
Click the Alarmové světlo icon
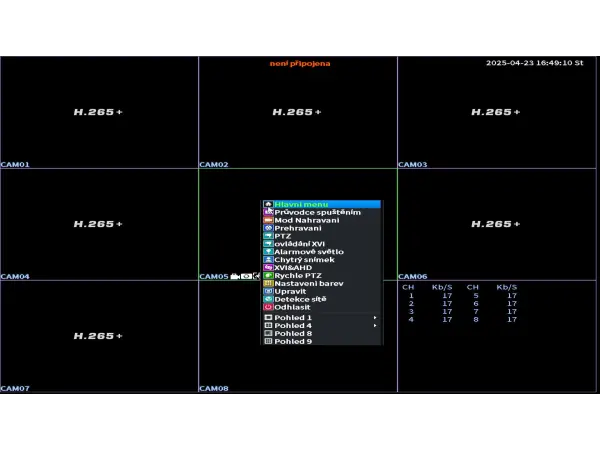(x=268, y=252)
